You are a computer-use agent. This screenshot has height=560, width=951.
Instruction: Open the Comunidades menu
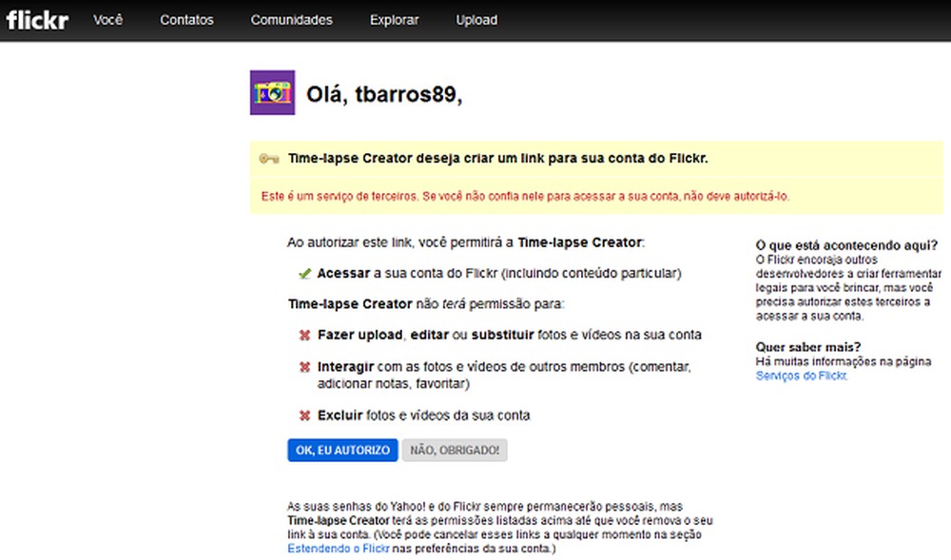pyautogui.click(x=291, y=19)
